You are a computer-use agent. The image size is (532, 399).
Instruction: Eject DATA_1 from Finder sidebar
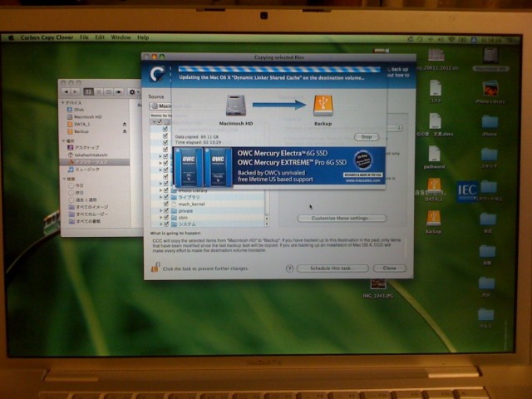(x=125, y=124)
